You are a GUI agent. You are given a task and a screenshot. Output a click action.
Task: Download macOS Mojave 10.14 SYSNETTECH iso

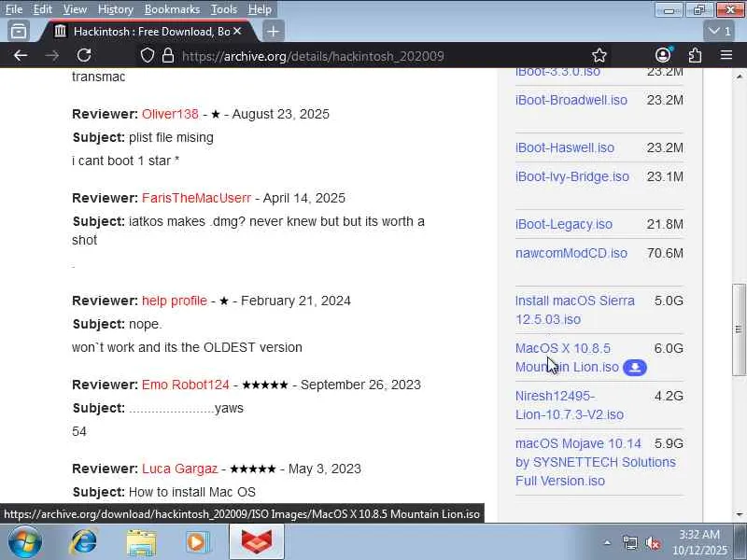coord(596,462)
